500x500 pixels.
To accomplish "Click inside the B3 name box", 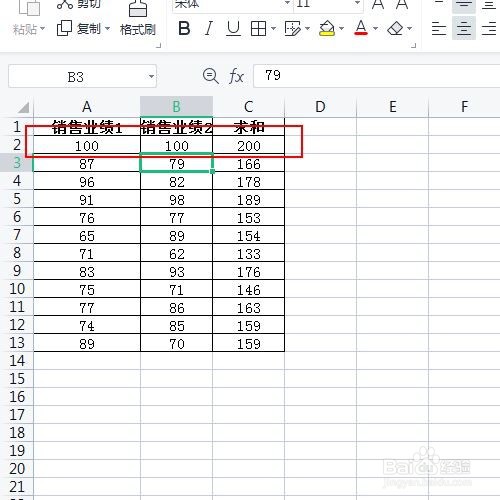I will click(x=76, y=77).
